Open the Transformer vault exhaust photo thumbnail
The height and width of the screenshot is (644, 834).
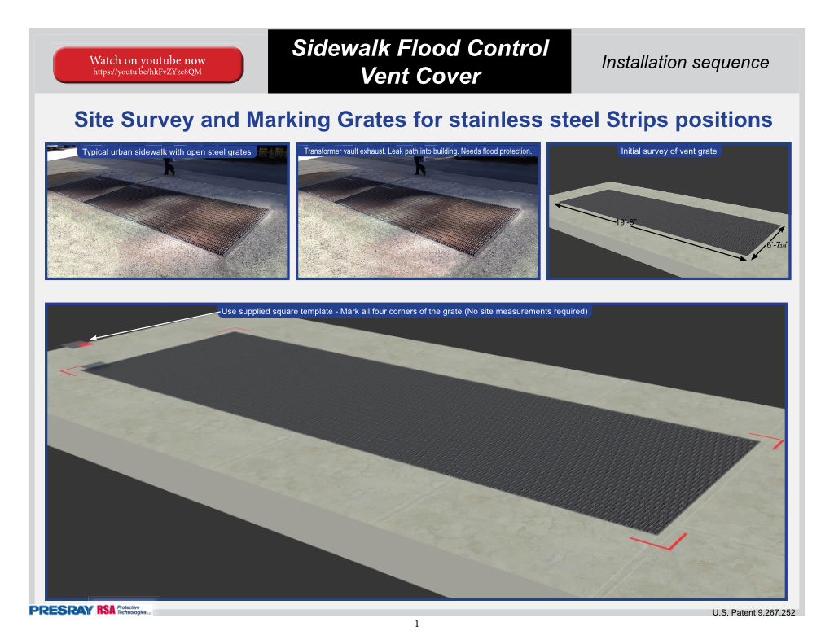418,211
